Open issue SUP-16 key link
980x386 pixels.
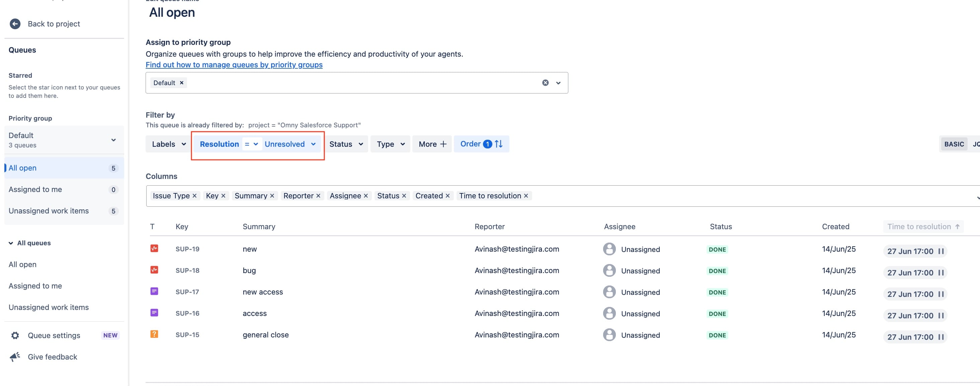click(187, 313)
